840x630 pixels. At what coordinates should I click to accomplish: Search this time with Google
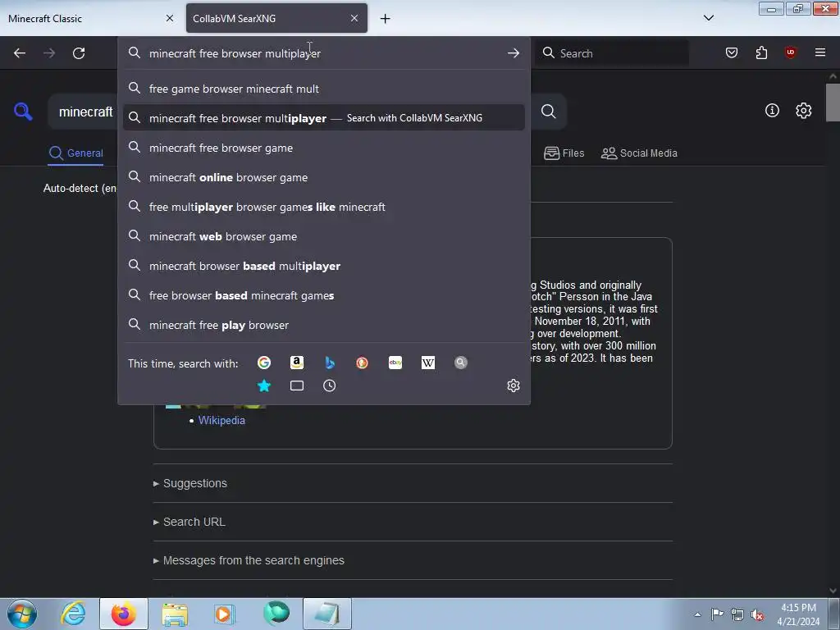pos(264,363)
